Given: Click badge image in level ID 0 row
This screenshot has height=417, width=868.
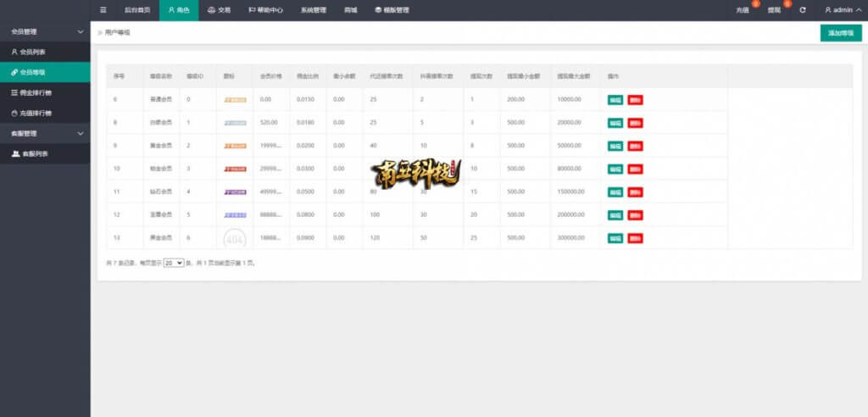Looking at the screenshot, I should coord(236,100).
